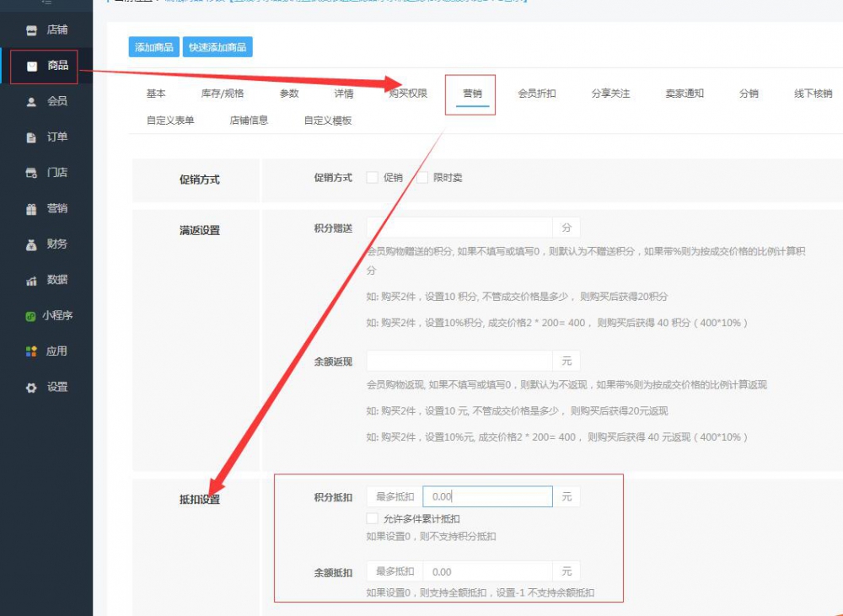843x616 pixels.
Task: Click the 余额返现 input field
Action: coord(459,362)
